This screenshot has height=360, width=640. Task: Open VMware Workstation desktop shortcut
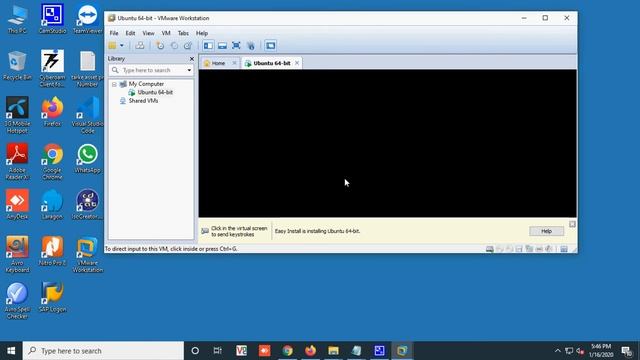click(x=87, y=254)
